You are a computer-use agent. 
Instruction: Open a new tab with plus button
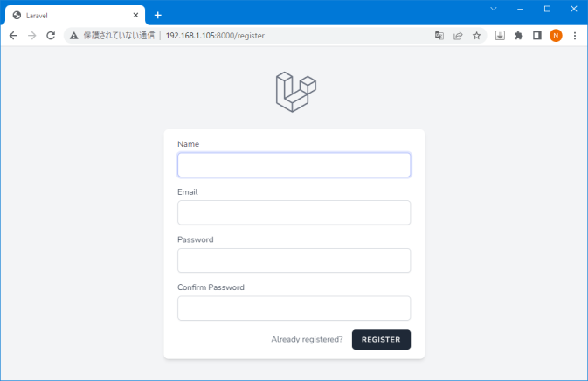pyautogui.click(x=158, y=16)
